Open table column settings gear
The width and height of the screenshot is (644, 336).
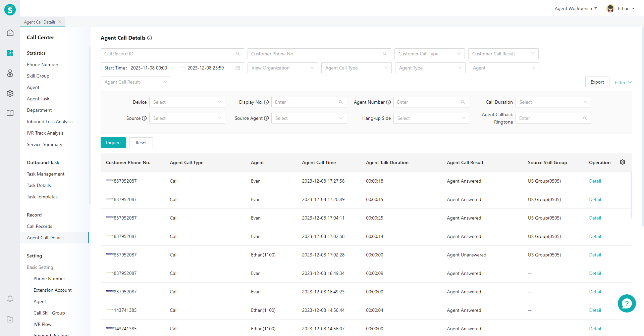click(623, 162)
